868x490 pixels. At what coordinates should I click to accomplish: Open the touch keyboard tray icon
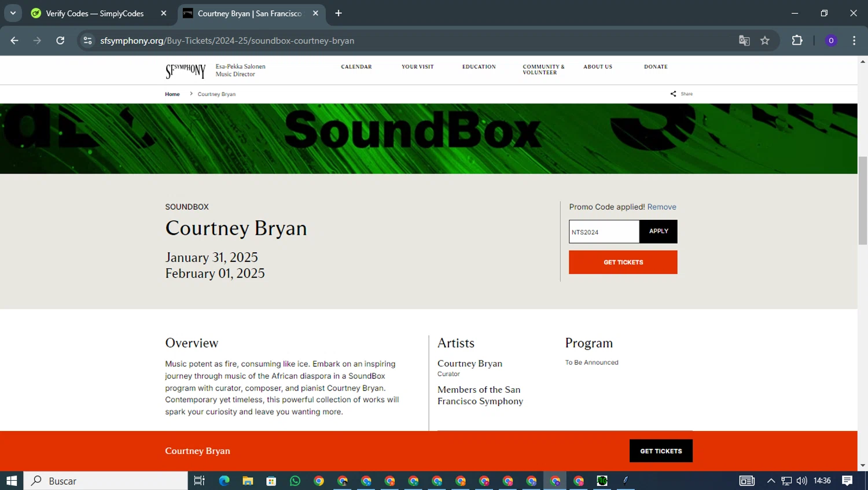[747, 481]
